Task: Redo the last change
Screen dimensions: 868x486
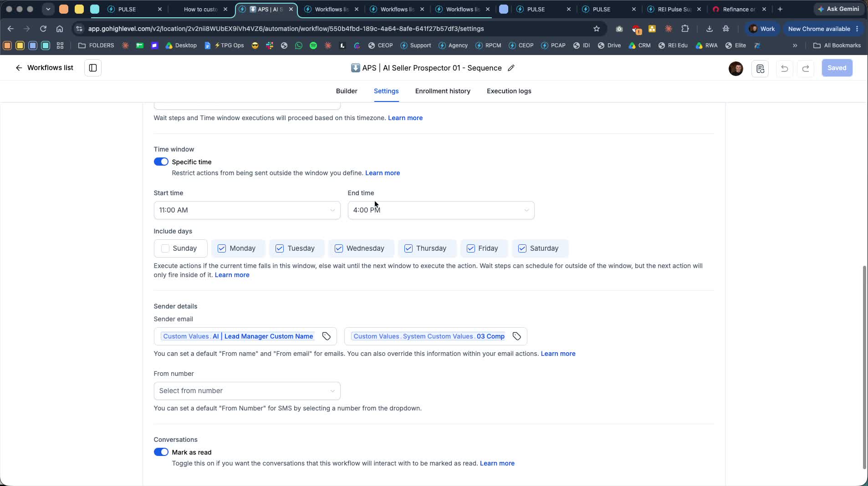Action: (806, 68)
